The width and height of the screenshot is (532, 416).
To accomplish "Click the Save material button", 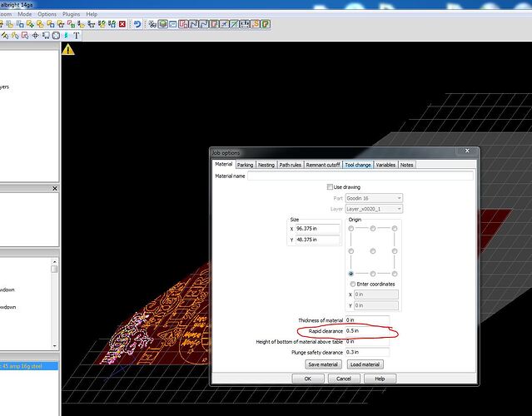I will click(x=323, y=364).
